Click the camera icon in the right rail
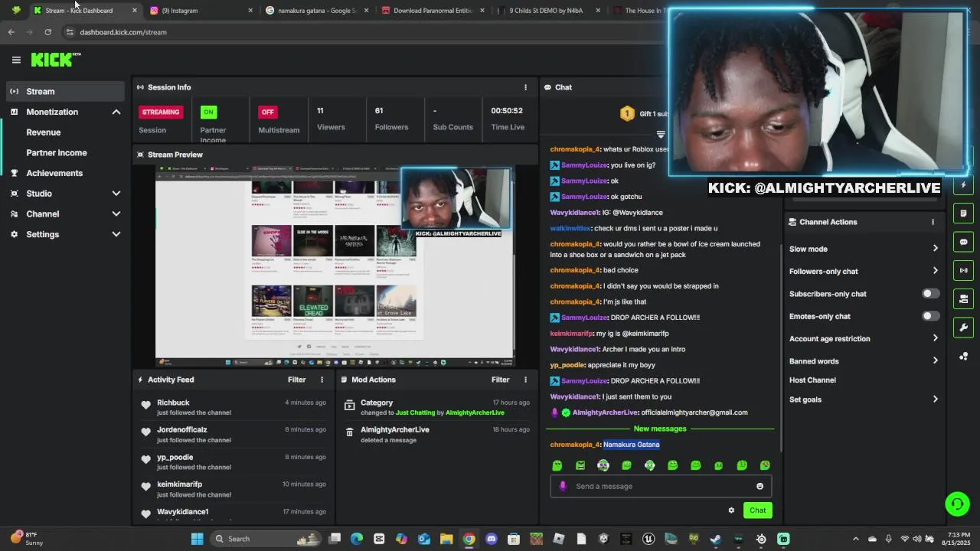The height and width of the screenshot is (551, 980). 963,299
